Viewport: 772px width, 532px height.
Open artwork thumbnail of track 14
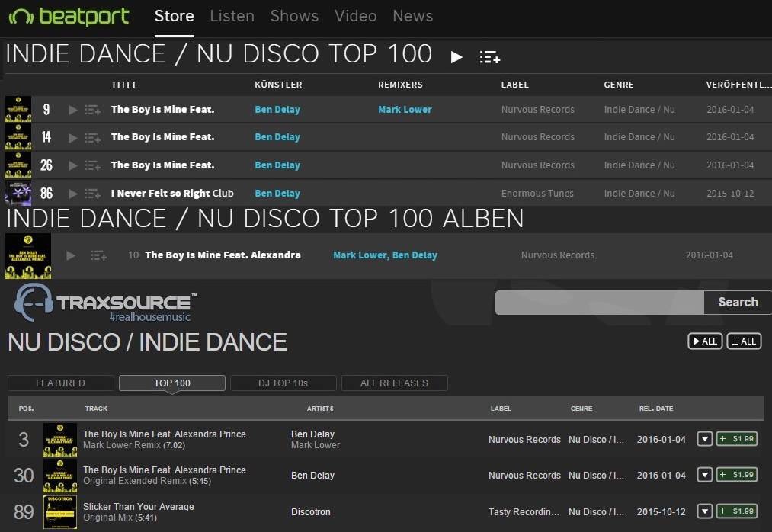18,137
